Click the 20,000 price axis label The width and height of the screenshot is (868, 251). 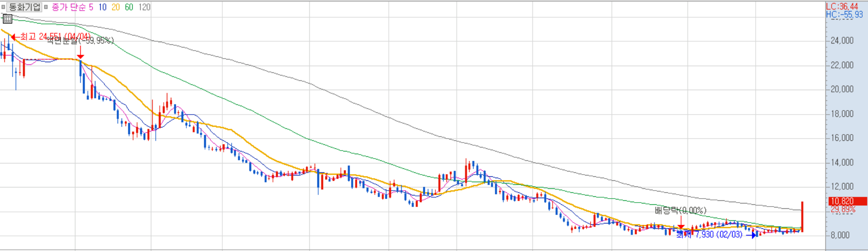point(842,89)
